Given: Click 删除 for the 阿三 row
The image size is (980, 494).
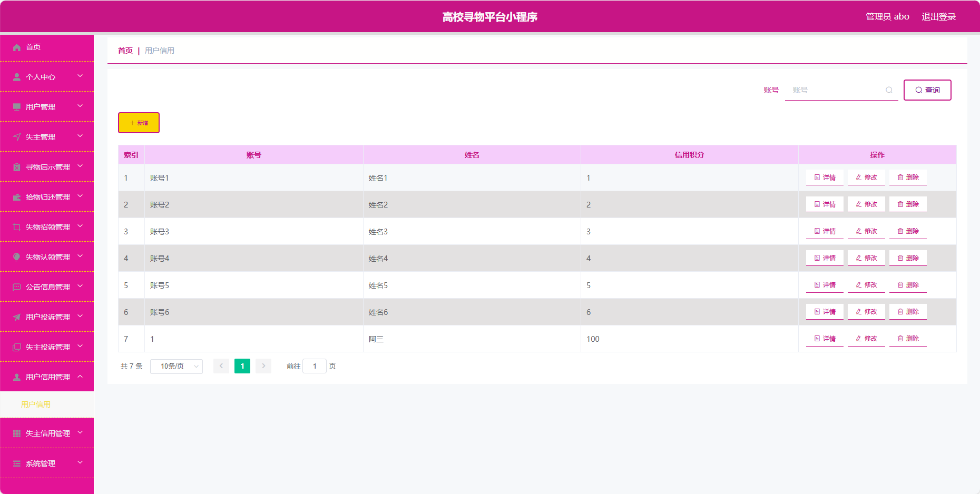Looking at the screenshot, I should 908,339.
